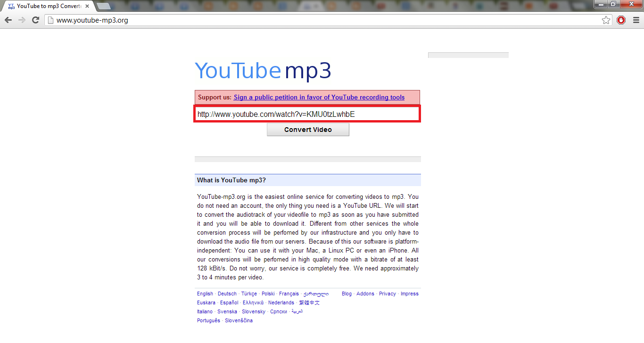Image resolution: width=644 pixels, height=343 pixels.
Task: Switch language to Slovensky
Action: [254, 312]
